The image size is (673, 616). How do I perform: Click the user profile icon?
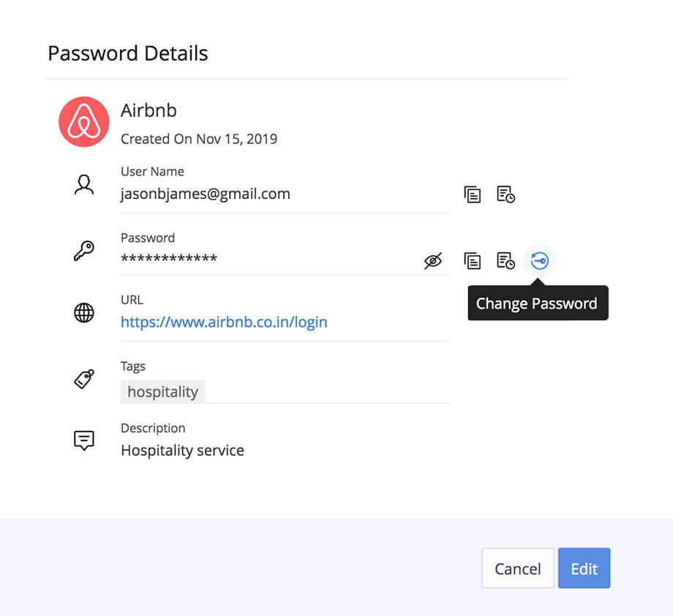(84, 185)
